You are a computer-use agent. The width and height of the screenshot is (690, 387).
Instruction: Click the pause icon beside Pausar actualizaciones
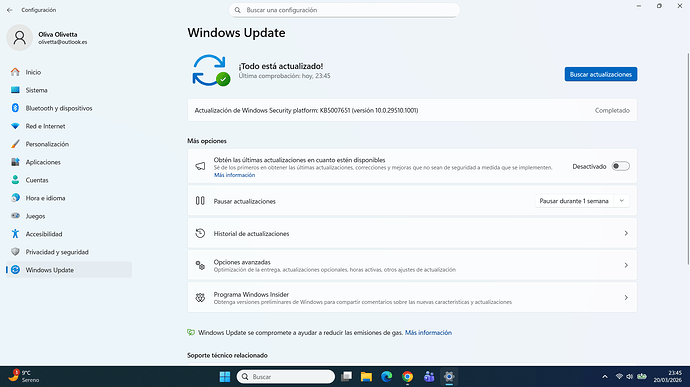[x=200, y=201]
